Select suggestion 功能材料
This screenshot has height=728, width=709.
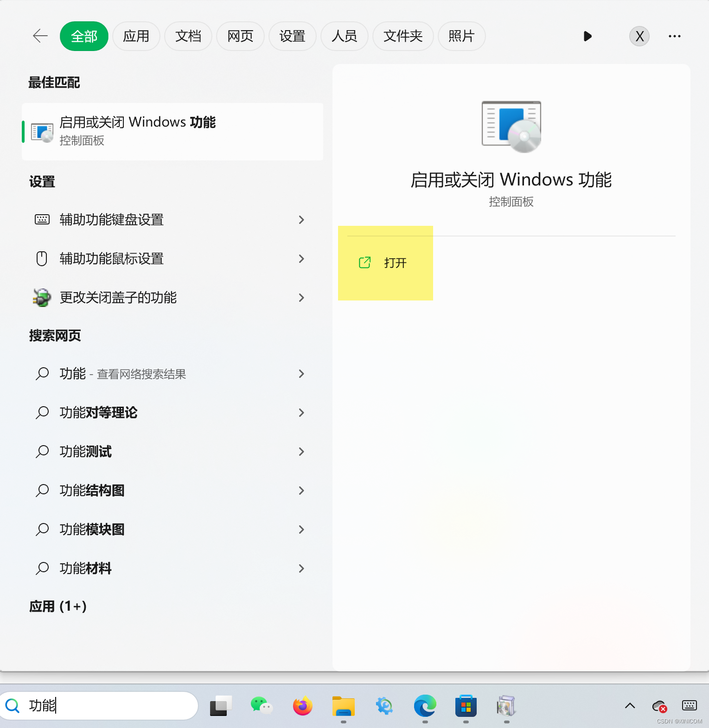[172, 568]
